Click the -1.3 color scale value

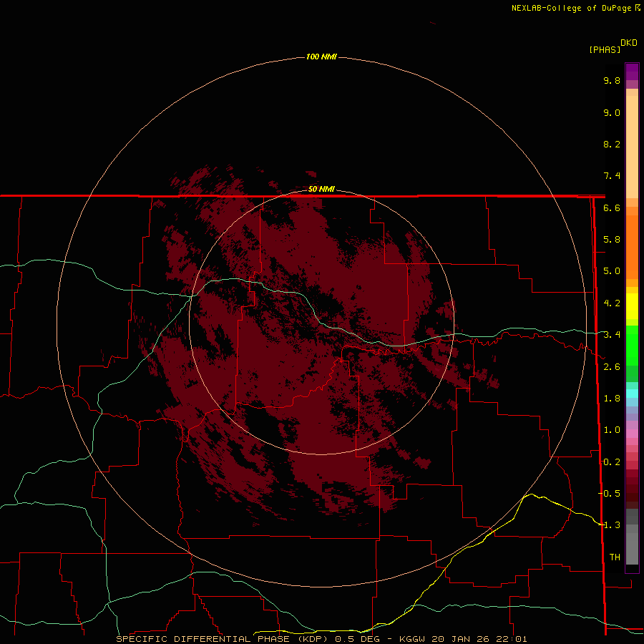coord(609,525)
